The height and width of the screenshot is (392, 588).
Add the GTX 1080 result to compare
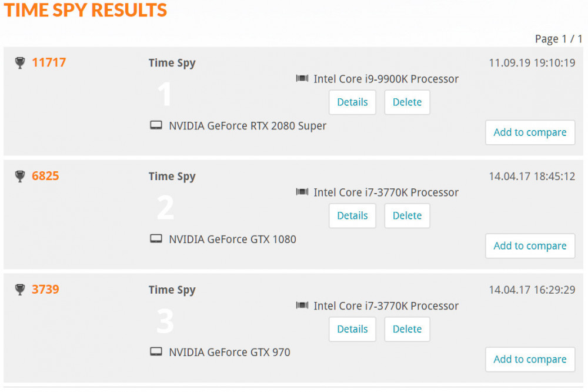tap(530, 246)
